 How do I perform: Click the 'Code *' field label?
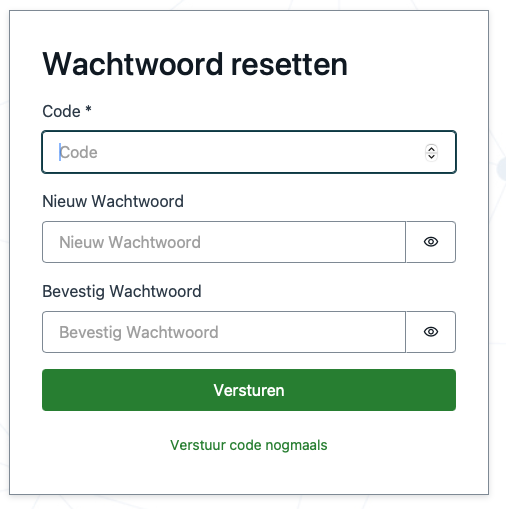(67, 111)
